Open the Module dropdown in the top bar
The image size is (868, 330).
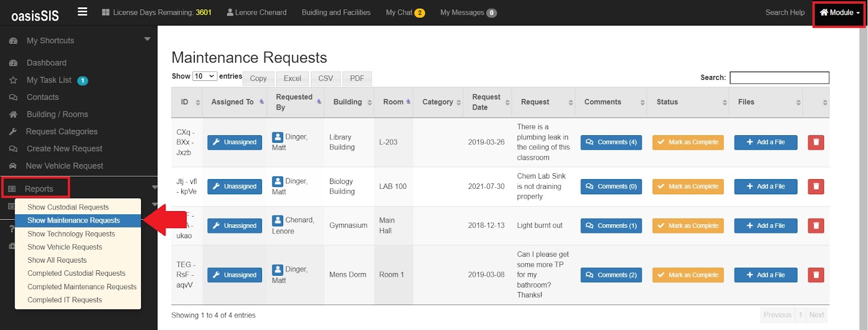(x=839, y=12)
